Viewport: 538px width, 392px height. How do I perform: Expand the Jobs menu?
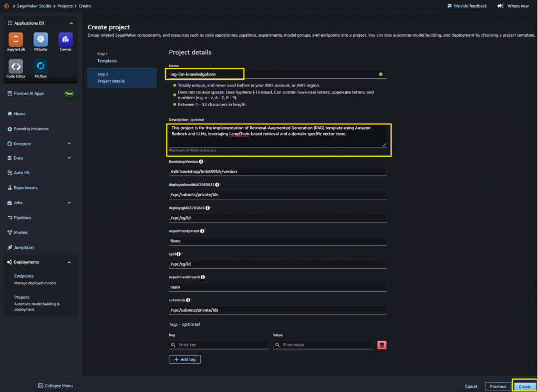point(69,203)
